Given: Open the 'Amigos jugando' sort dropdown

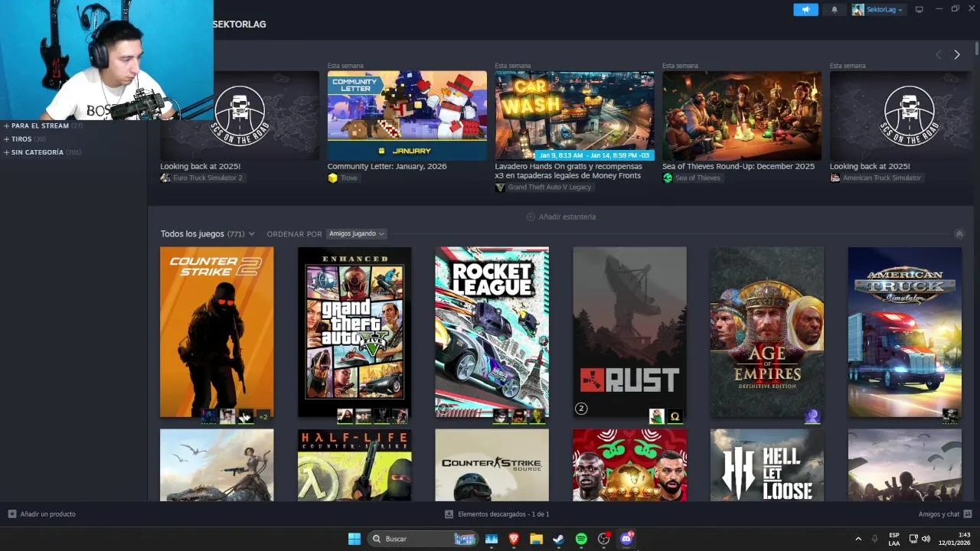Looking at the screenshot, I should point(357,233).
